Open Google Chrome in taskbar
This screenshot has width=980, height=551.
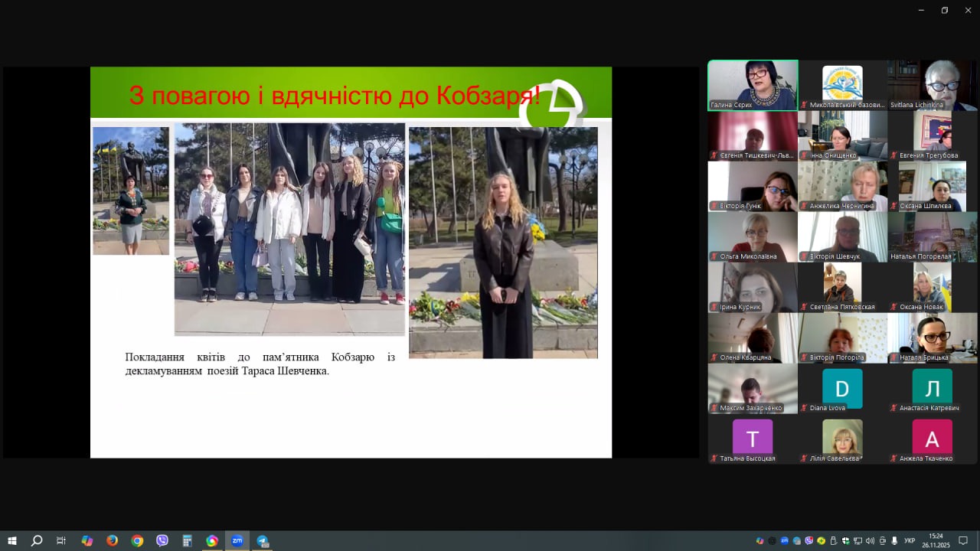click(137, 541)
